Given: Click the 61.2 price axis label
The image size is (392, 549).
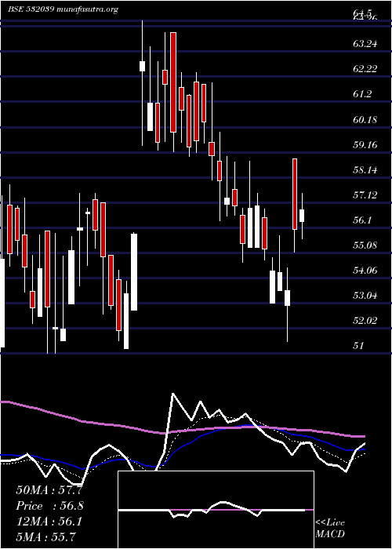Looking at the screenshot, I should (361, 94).
